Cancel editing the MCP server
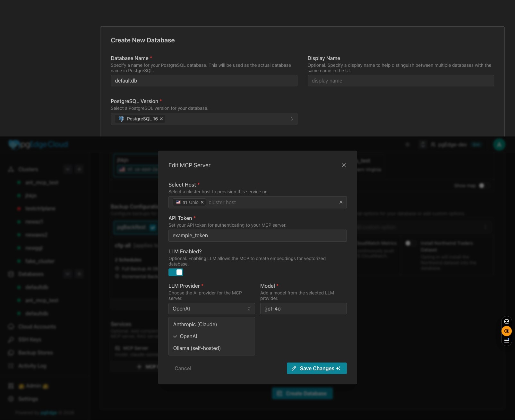Viewport: 515px width, 420px height. pyautogui.click(x=183, y=368)
